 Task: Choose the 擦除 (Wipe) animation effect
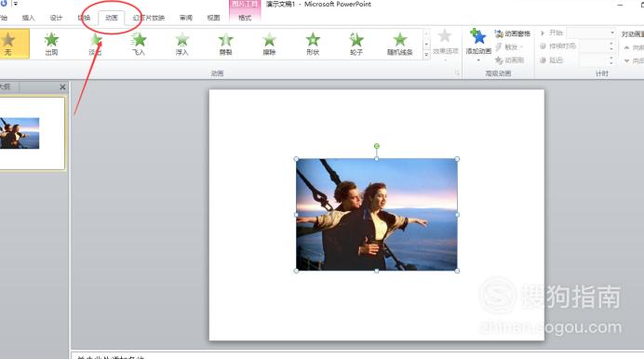(269, 44)
